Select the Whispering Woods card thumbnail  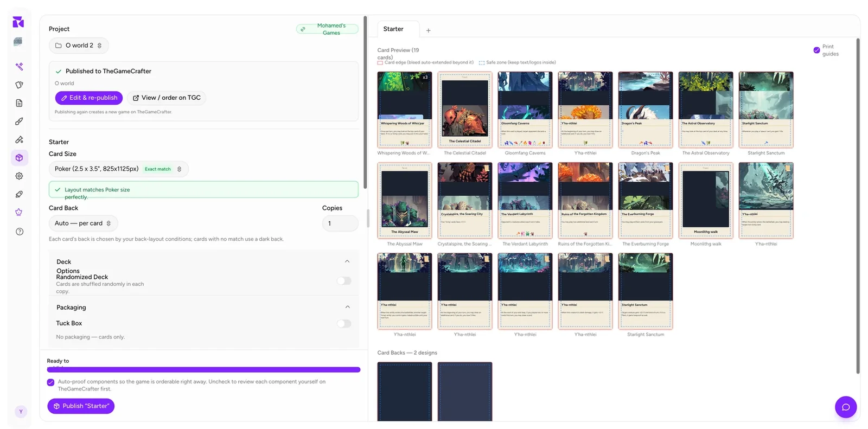[405, 110]
